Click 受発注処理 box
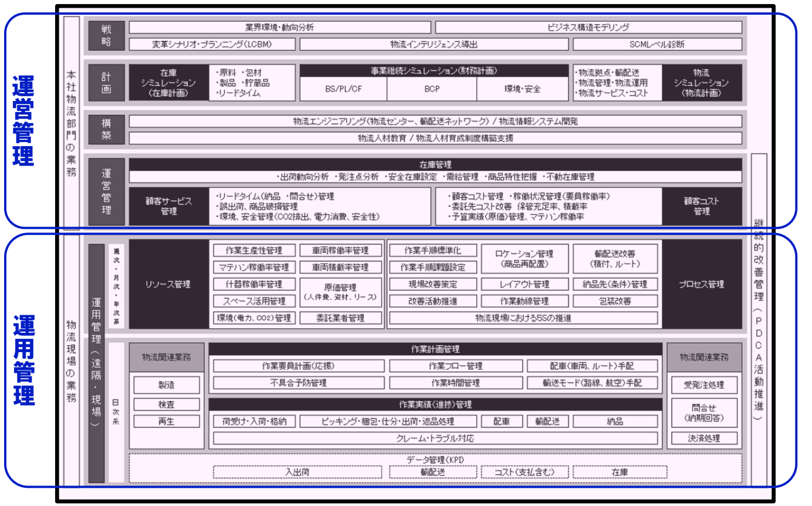 pyautogui.click(x=704, y=385)
